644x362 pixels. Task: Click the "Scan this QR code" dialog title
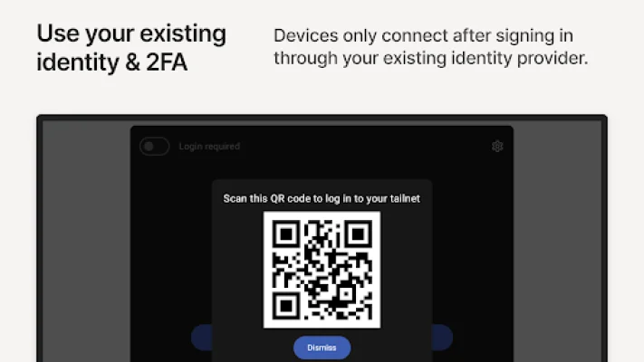[322, 199]
